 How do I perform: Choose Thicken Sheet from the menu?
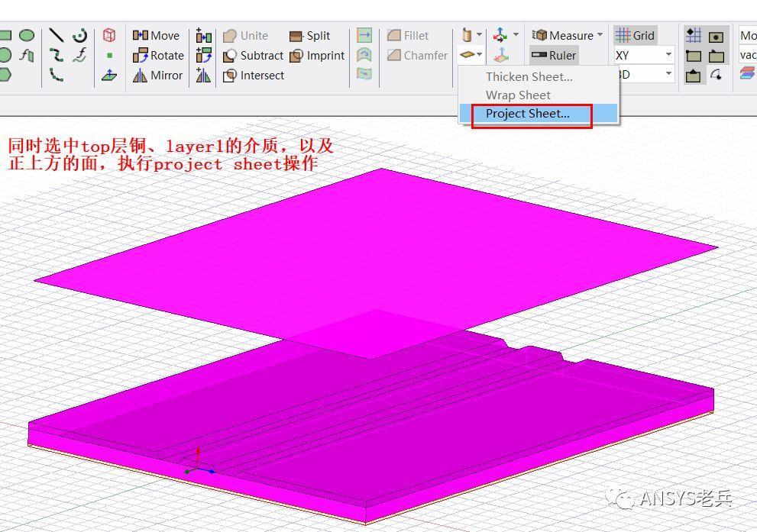point(529,76)
